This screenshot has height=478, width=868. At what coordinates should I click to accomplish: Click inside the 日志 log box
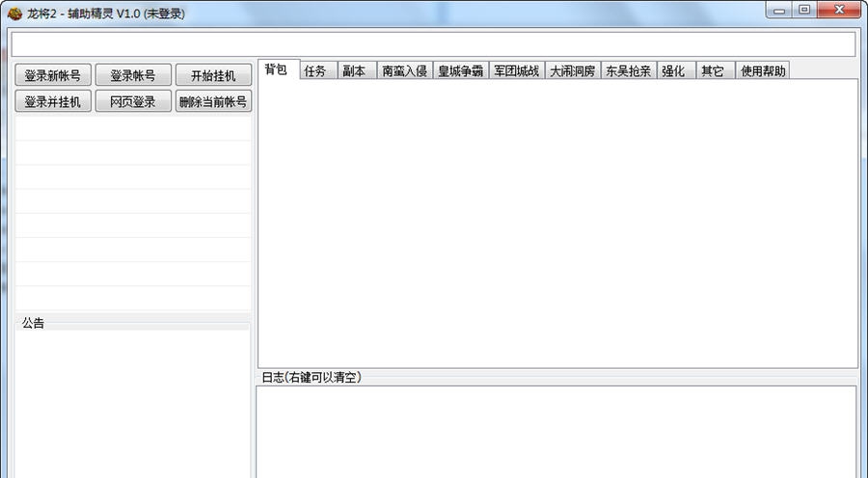click(x=556, y=432)
